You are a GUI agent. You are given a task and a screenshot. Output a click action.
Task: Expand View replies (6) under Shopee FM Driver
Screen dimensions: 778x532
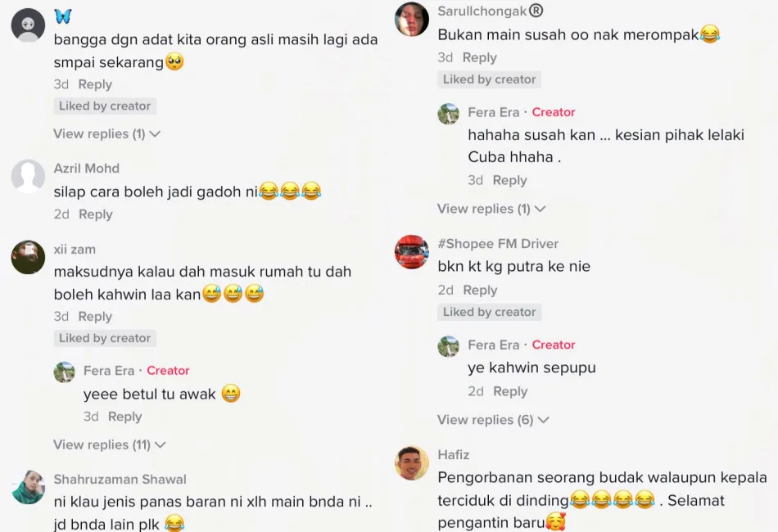[x=493, y=420]
